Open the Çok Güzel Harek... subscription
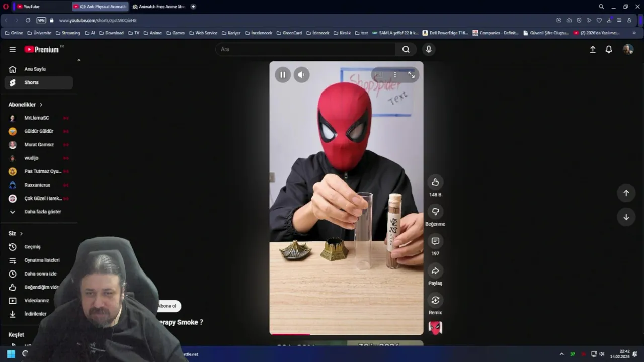This screenshot has height=362, width=644. click(x=39, y=198)
